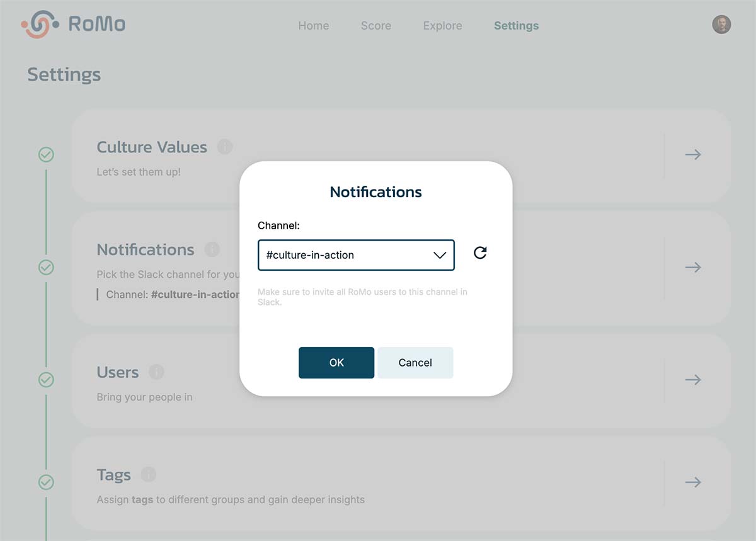
Task: Dismiss dialog with Cancel button
Action: pyautogui.click(x=415, y=363)
